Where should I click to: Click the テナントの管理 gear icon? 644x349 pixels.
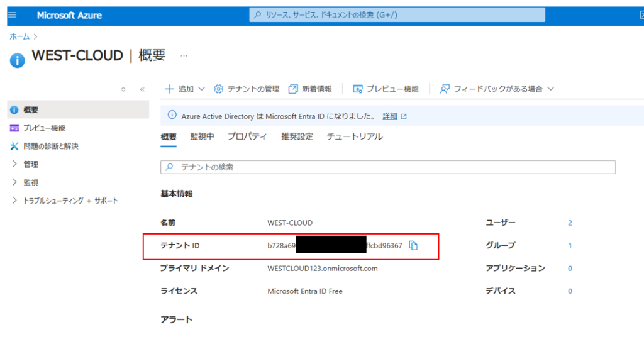(218, 89)
